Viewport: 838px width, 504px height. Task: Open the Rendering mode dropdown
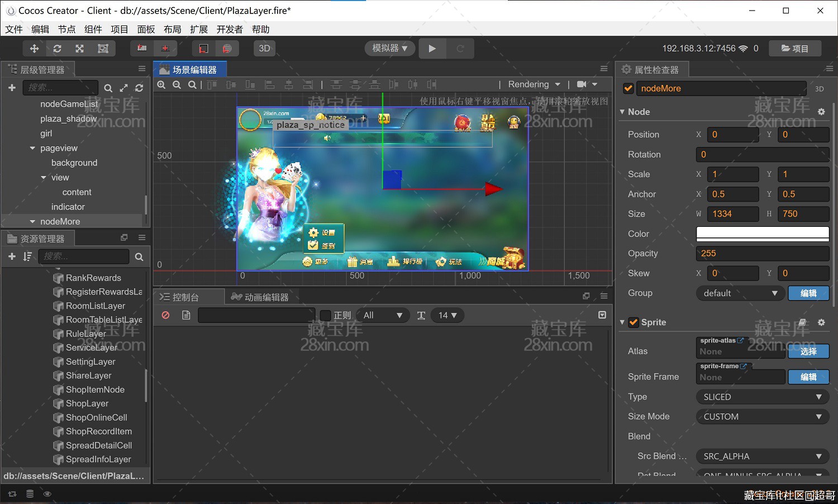tap(534, 84)
